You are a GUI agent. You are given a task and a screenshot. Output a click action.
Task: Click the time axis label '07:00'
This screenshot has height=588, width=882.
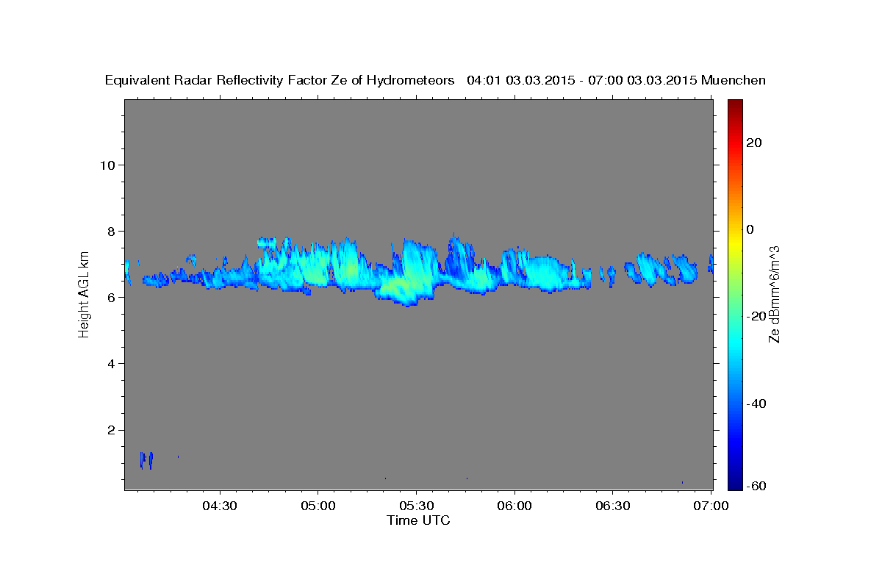pos(711,506)
